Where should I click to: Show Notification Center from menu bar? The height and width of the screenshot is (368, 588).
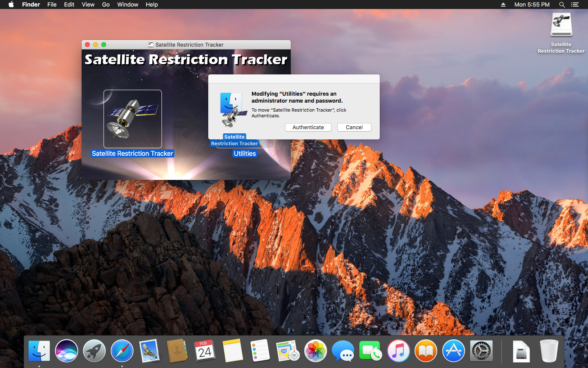pos(575,4)
